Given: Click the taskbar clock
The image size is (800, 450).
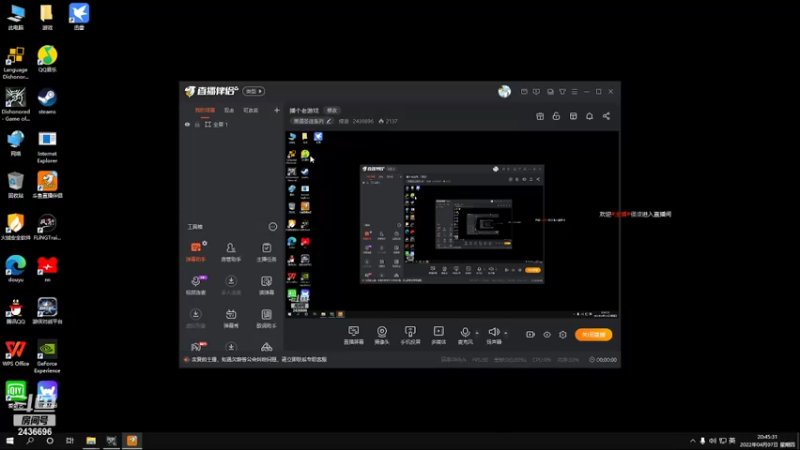Looking at the screenshot, I should click(767, 441).
